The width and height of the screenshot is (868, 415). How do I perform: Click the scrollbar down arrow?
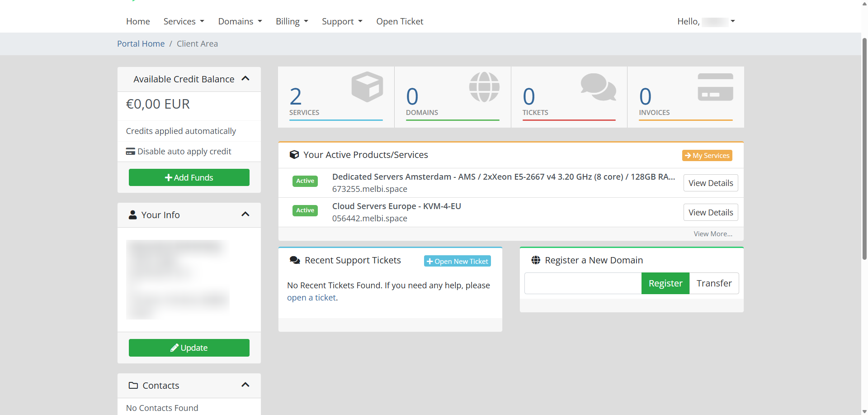coord(864,411)
